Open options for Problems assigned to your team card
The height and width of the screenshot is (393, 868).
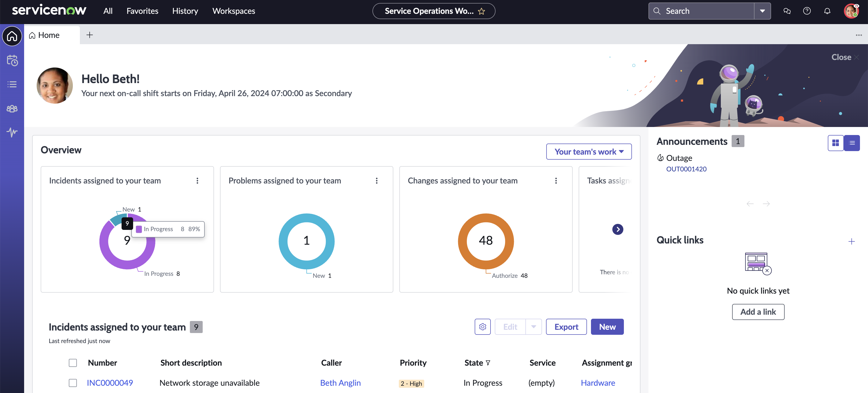(377, 181)
